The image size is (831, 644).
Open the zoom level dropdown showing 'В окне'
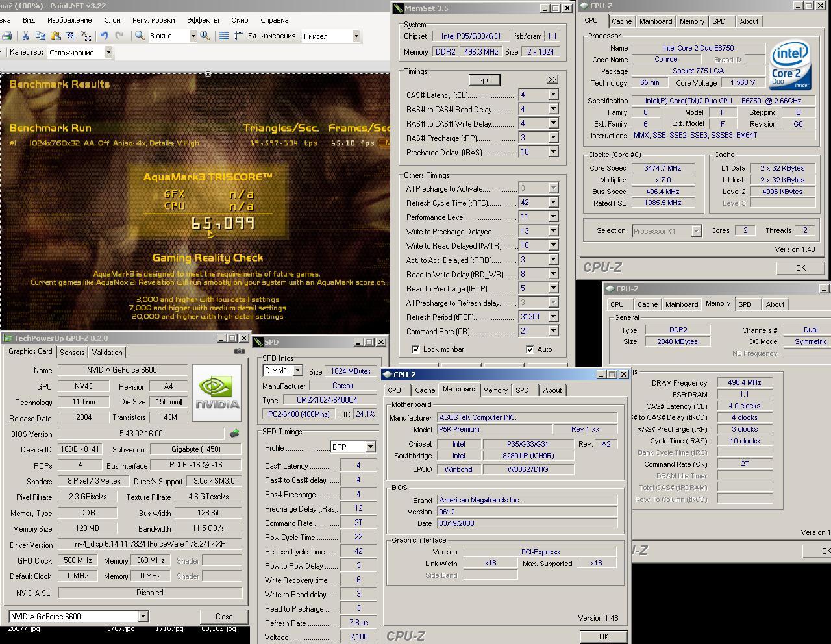click(x=193, y=36)
